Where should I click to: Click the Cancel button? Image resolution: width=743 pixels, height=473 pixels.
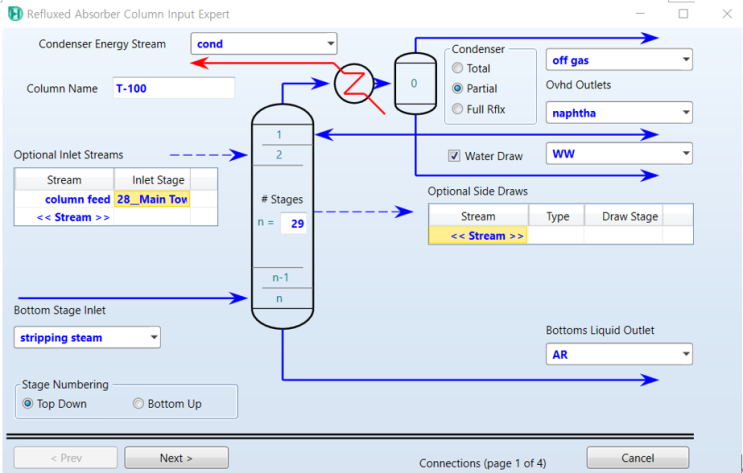point(638,458)
